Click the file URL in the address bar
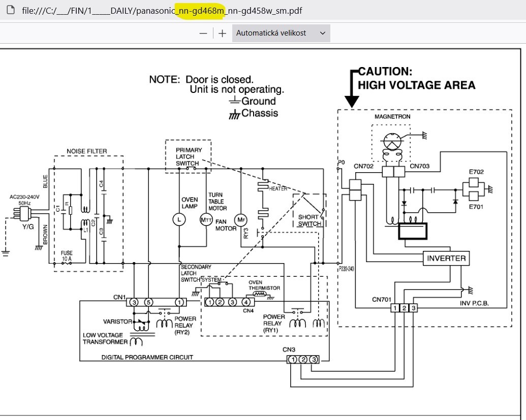This screenshot has height=420, width=526. click(162, 10)
